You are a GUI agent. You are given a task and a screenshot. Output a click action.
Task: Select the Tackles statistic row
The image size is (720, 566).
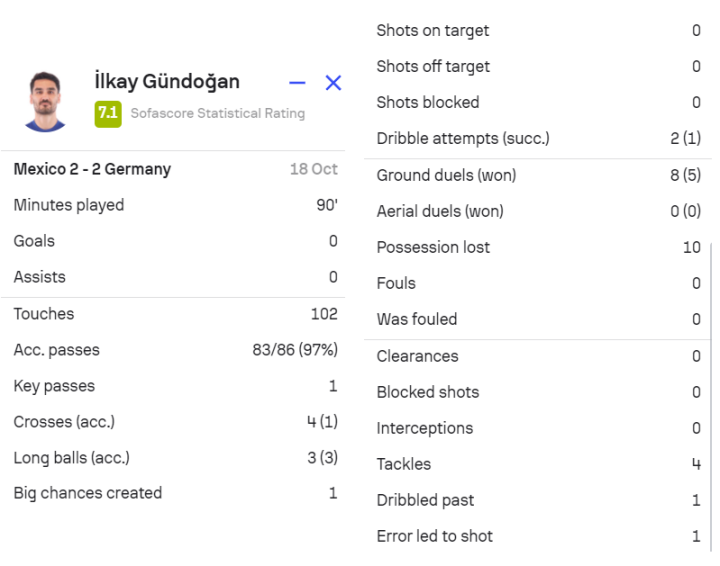click(538, 464)
